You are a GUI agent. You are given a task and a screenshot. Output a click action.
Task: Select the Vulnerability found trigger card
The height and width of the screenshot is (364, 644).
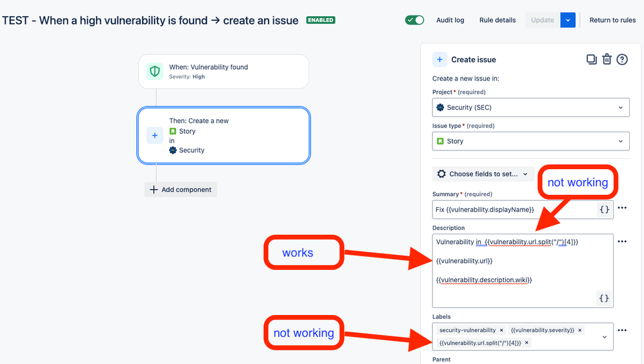(223, 72)
